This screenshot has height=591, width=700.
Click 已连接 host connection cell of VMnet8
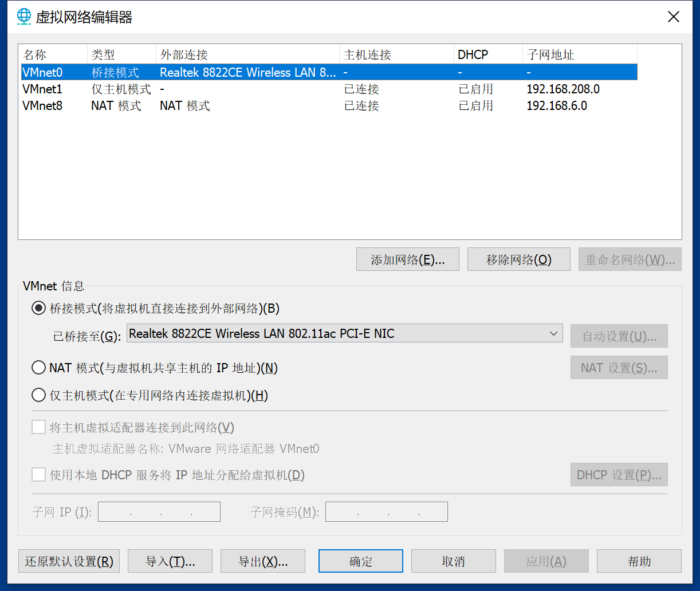[361, 105]
